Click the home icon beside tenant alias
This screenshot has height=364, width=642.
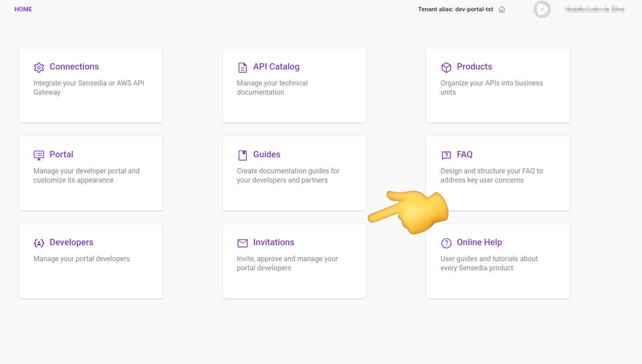pyautogui.click(x=502, y=9)
